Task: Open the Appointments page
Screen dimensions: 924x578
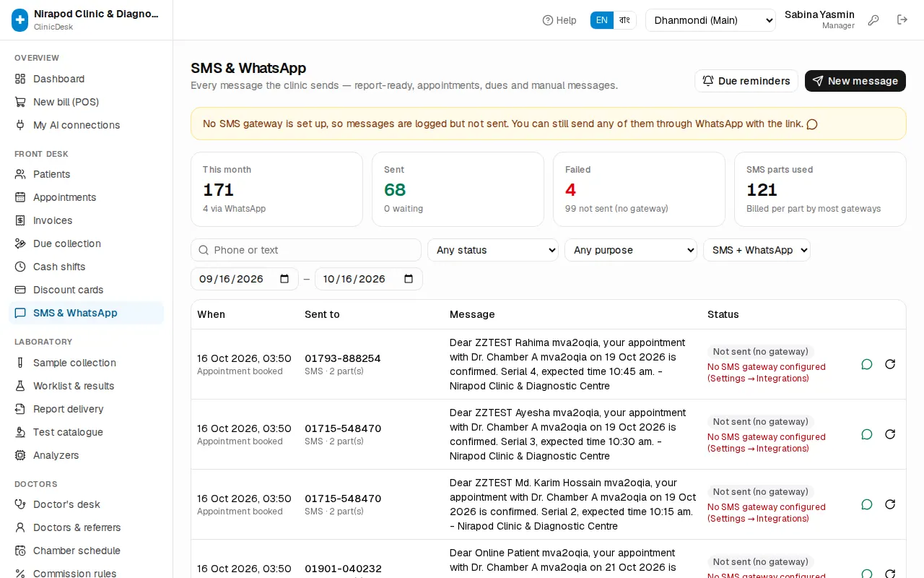Action: 87,197
